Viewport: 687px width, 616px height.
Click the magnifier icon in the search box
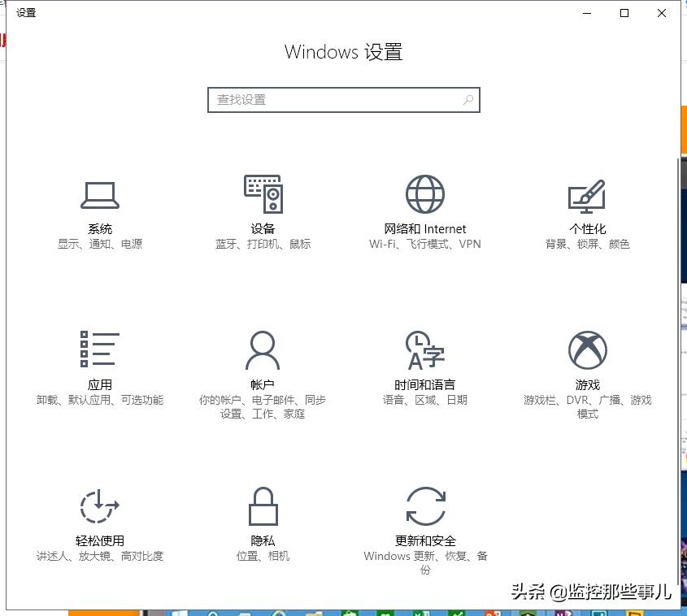[x=467, y=99]
